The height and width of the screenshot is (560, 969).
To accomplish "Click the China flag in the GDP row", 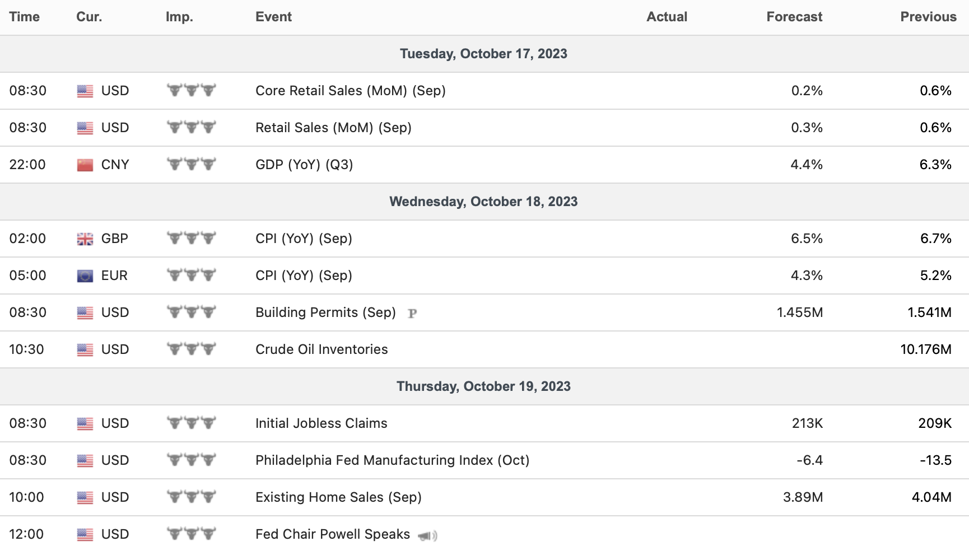I will point(85,165).
